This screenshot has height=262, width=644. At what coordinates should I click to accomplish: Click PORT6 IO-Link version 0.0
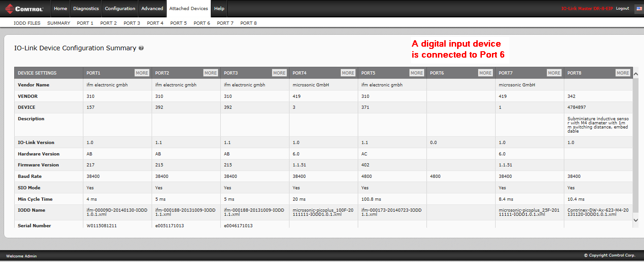click(x=433, y=143)
